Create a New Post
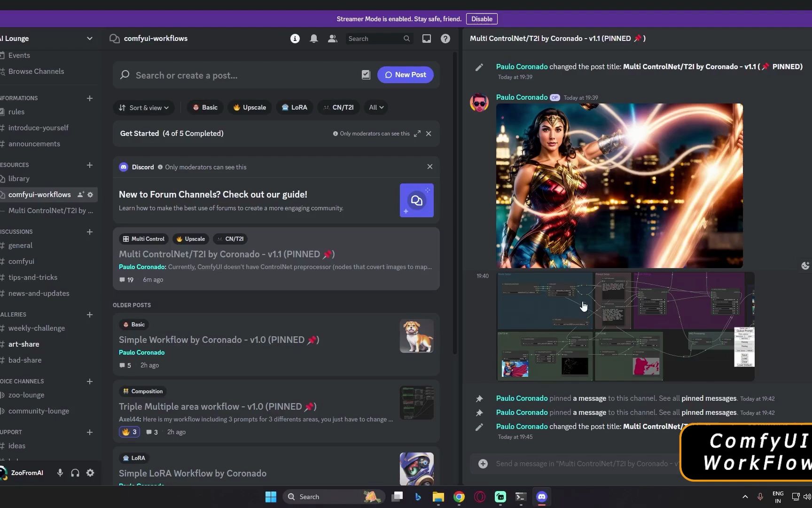 click(405, 75)
